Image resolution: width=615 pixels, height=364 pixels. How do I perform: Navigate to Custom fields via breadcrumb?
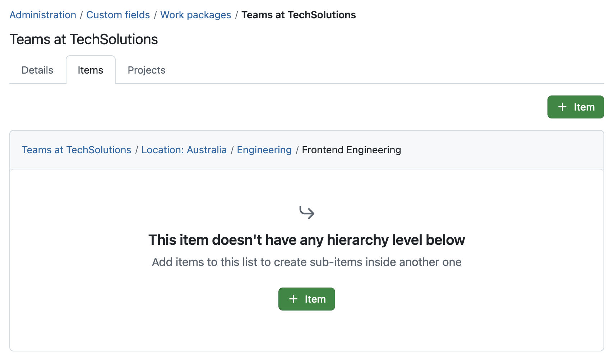pyautogui.click(x=118, y=15)
